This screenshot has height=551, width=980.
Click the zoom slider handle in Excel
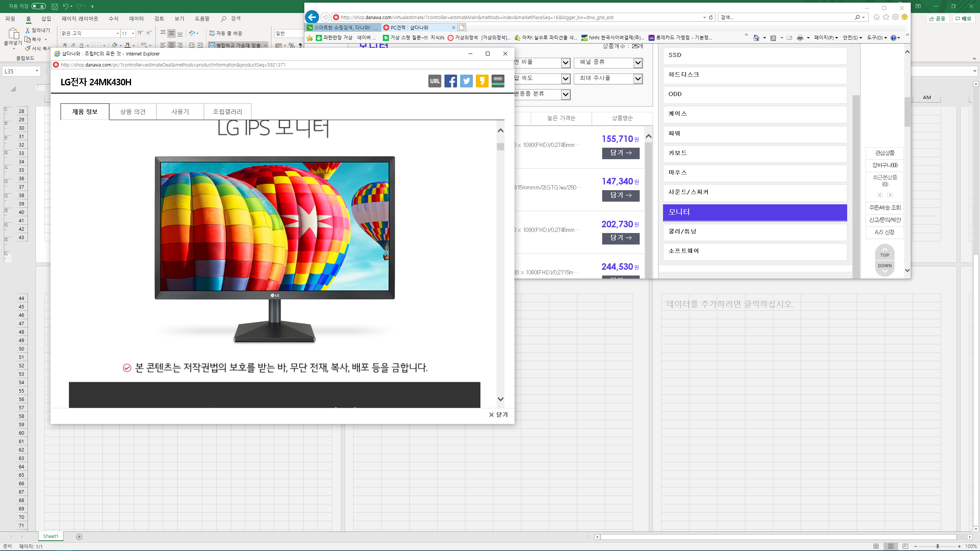[938, 546]
